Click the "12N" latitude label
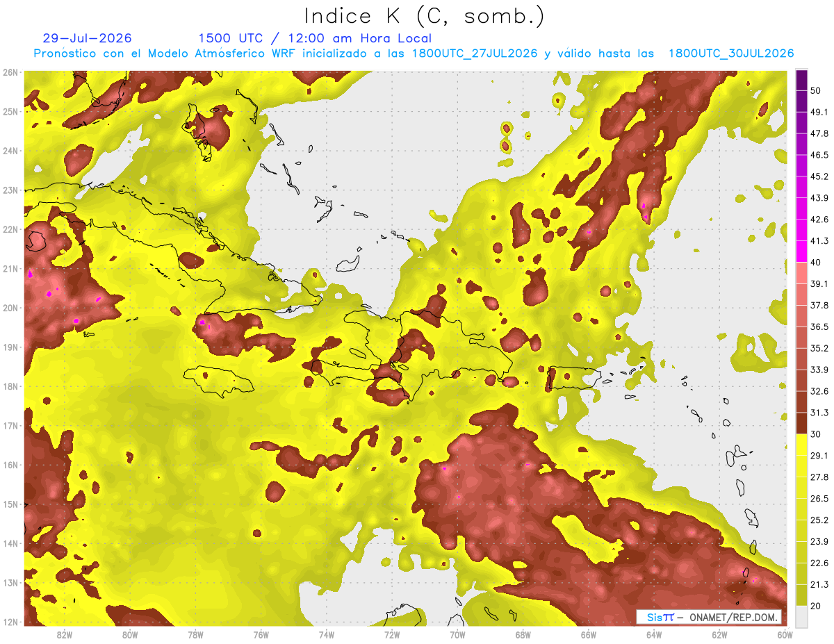Image resolution: width=834 pixels, height=644 pixels. (x=10, y=622)
